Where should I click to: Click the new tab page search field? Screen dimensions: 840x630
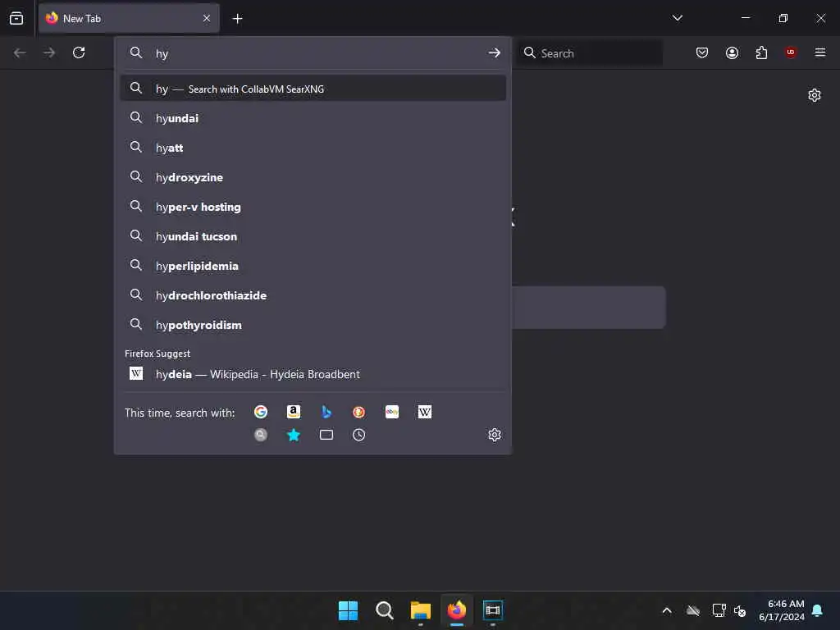589,308
